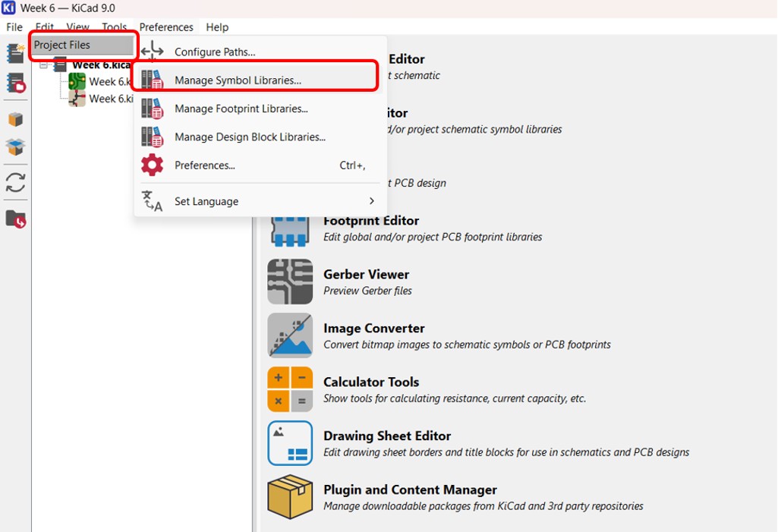Click the Plugin and Content Manager title
The image size is (778, 532).
click(410, 490)
